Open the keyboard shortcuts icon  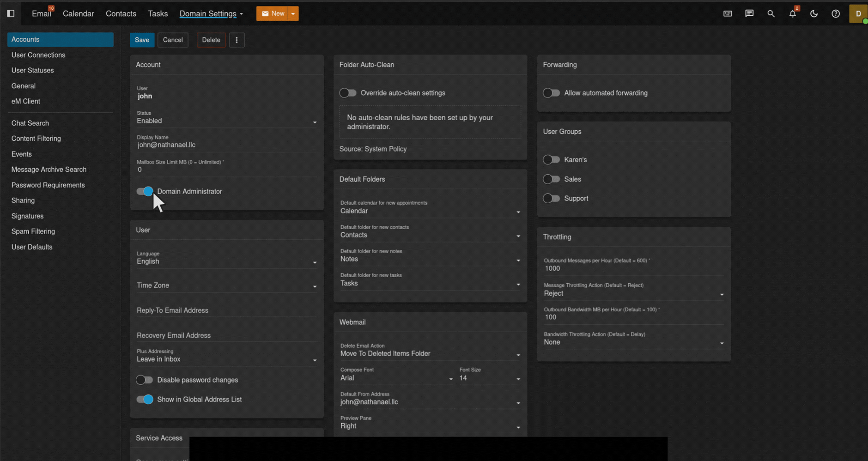(727, 14)
